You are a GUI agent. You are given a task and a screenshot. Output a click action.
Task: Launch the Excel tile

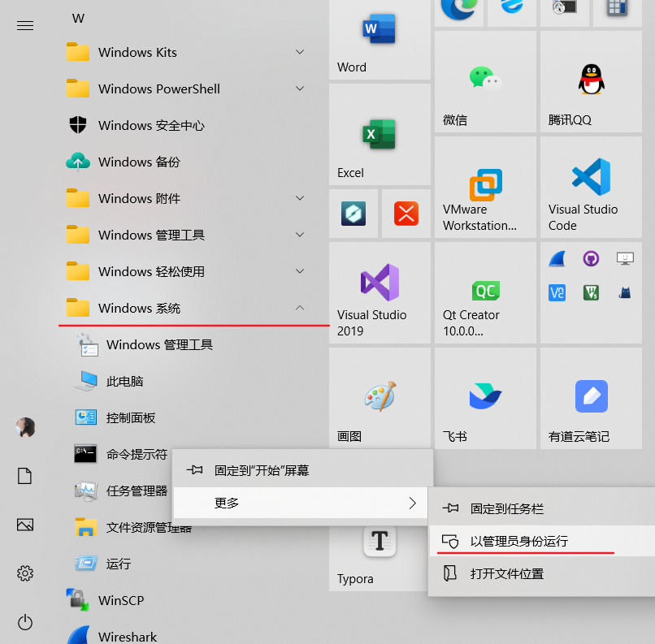(x=380, y=134)
